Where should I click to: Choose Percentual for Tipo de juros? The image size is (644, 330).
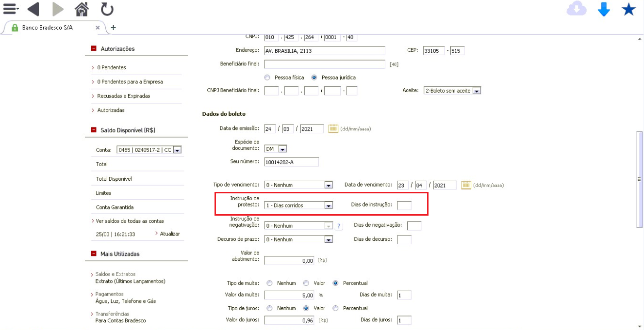335,308
